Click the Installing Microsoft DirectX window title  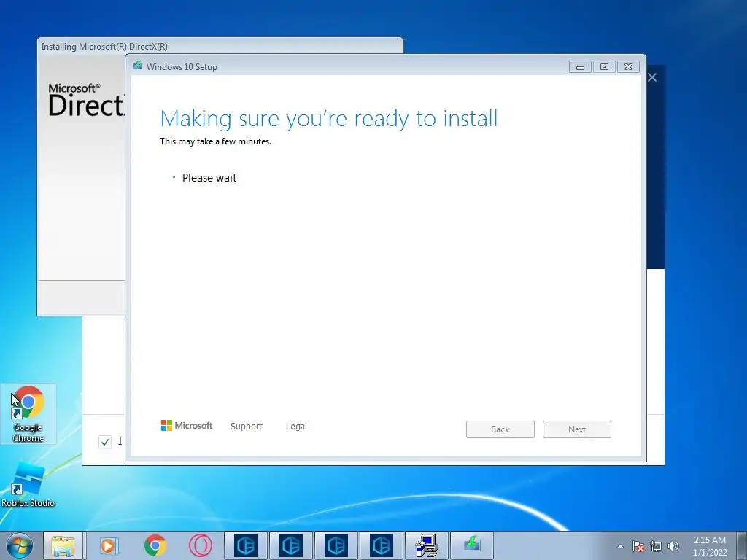[x=104, y=47]
